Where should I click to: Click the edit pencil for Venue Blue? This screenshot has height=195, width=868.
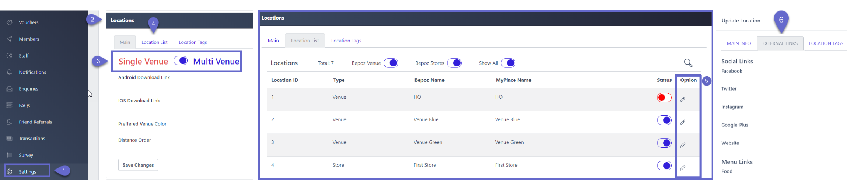coord(682,122)
